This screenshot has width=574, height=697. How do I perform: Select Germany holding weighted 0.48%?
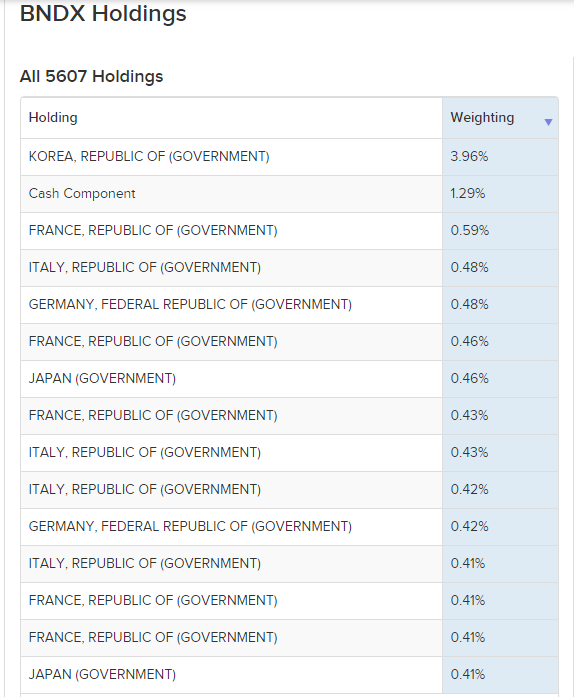(x=190, y=304)
